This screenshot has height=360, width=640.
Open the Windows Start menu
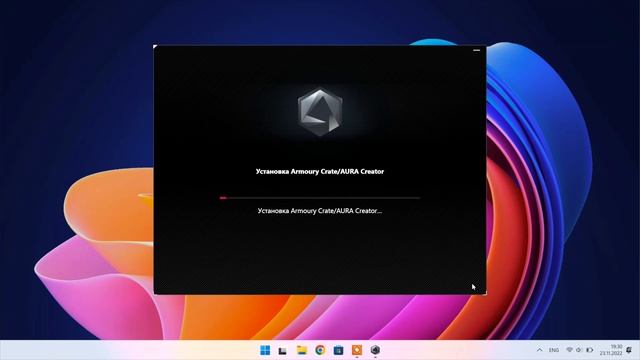tap(265, 350)
